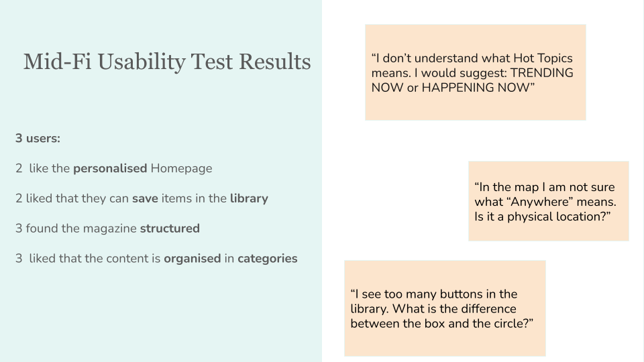644x362 pixels.
Task: Select the Anywhere map quote box
Action: [548, 201]
